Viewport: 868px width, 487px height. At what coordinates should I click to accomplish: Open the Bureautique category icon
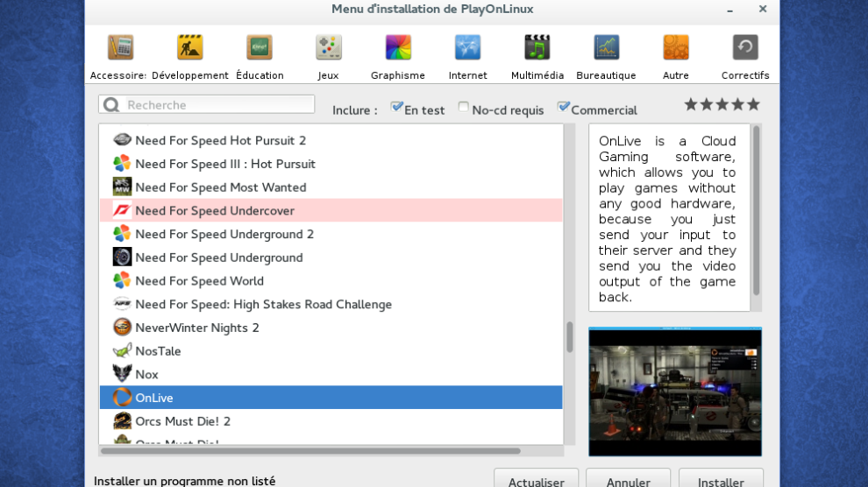606,47
